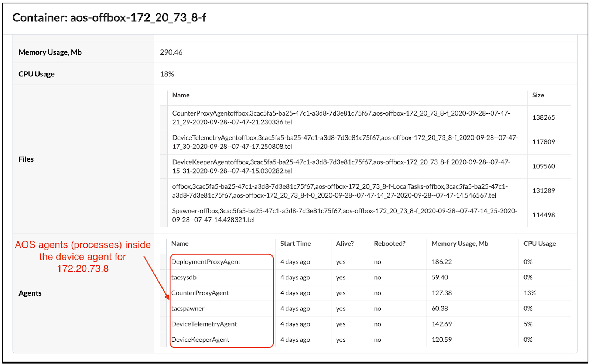Viewport: 591px width, 364px height.
Task: Click the container title aos-offbox-172_20_73_8-f
Action: (138, 17)
